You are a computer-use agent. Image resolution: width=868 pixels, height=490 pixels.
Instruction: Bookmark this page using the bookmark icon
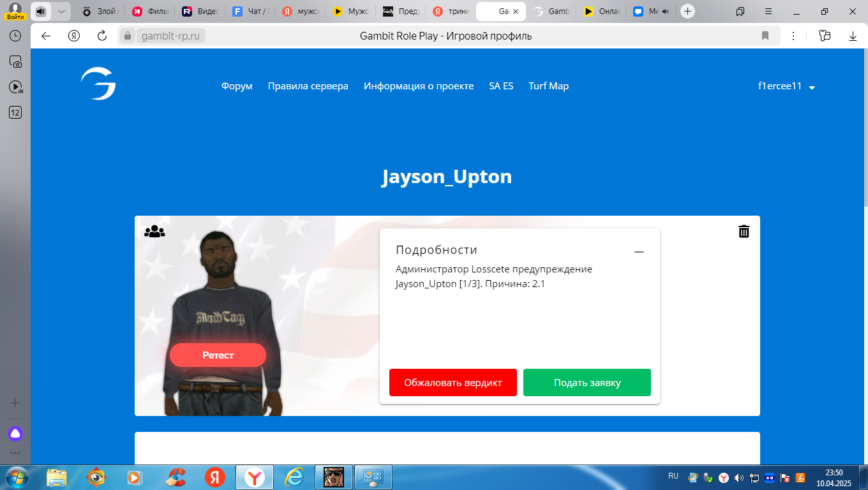[x=765, y=36]
